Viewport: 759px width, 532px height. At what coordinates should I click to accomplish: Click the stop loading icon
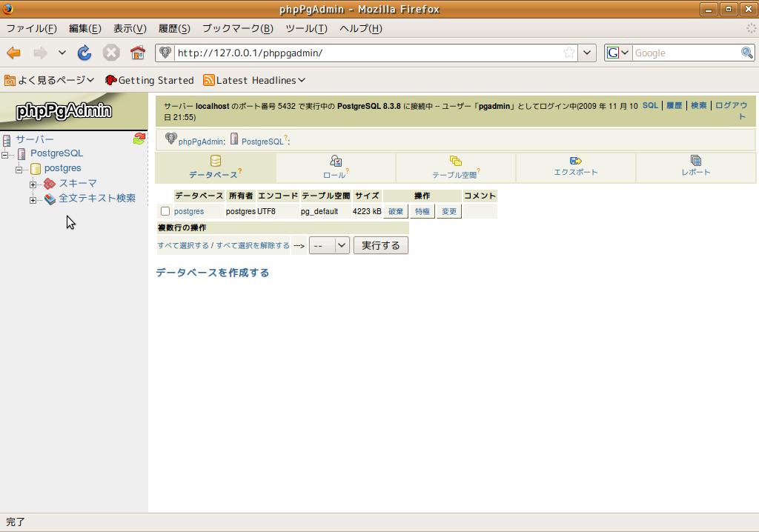[x=111, y=53]
